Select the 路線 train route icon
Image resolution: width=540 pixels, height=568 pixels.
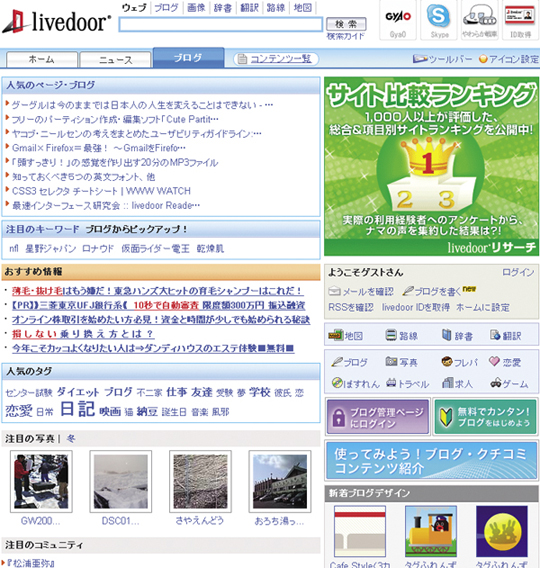click(x=391, y=335)
